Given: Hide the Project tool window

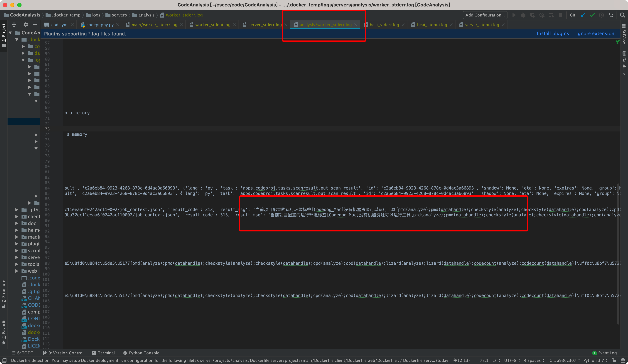Looking at the screenshot, I should coord(35,25).
